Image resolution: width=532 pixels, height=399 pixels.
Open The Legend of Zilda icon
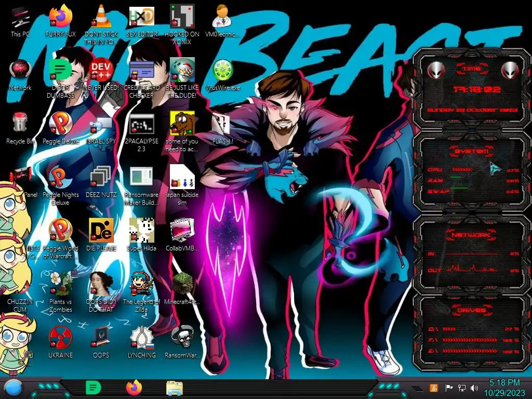point(141,293)
